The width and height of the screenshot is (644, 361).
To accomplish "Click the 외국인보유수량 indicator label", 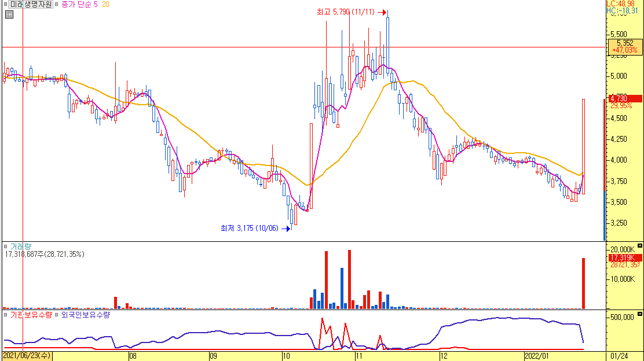I will coord(86,315).
